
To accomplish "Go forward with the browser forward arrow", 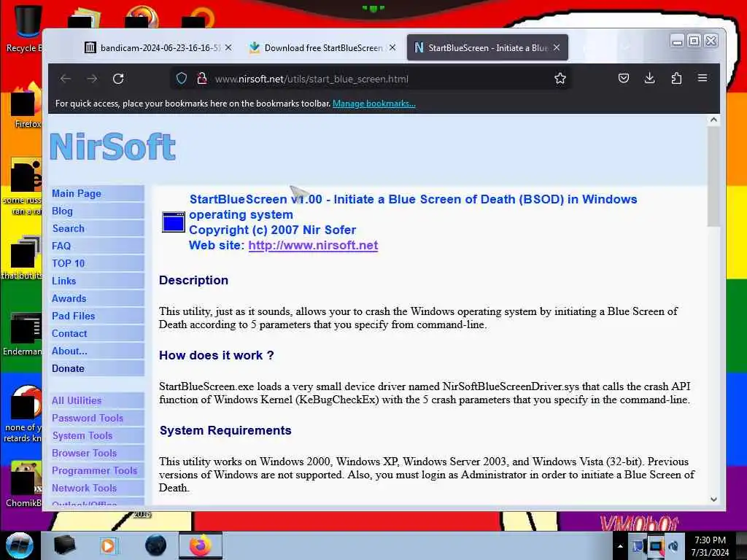I will [x=92, y=79].
